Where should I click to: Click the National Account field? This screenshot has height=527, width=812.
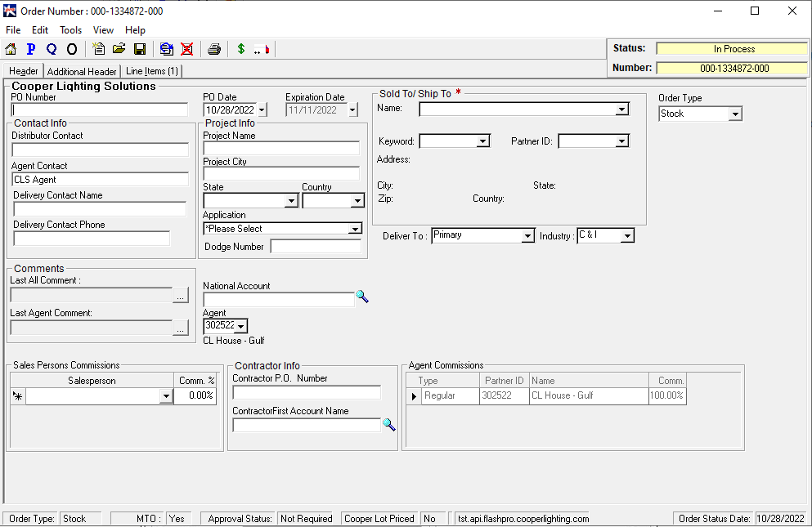[x=279, y=300]
